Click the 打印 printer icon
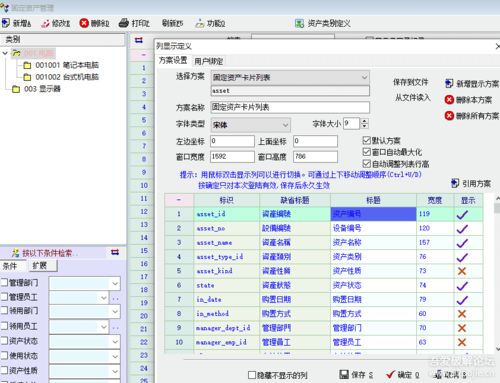This screenshot has height=383, width=500. [124, 23]
